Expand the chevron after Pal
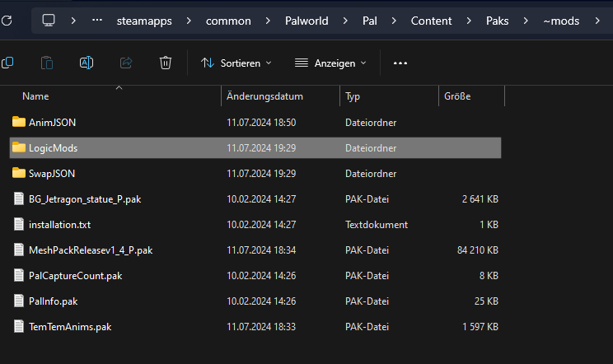 (x=394, y=21)
